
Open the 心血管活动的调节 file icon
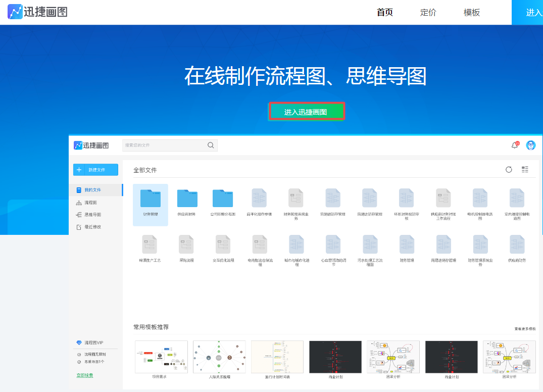tap(333, 244)
